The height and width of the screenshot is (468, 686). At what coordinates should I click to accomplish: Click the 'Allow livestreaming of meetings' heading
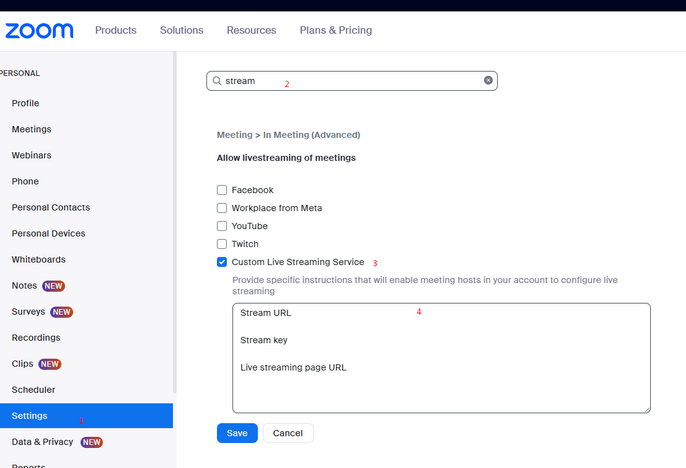[x=286, y=158]
